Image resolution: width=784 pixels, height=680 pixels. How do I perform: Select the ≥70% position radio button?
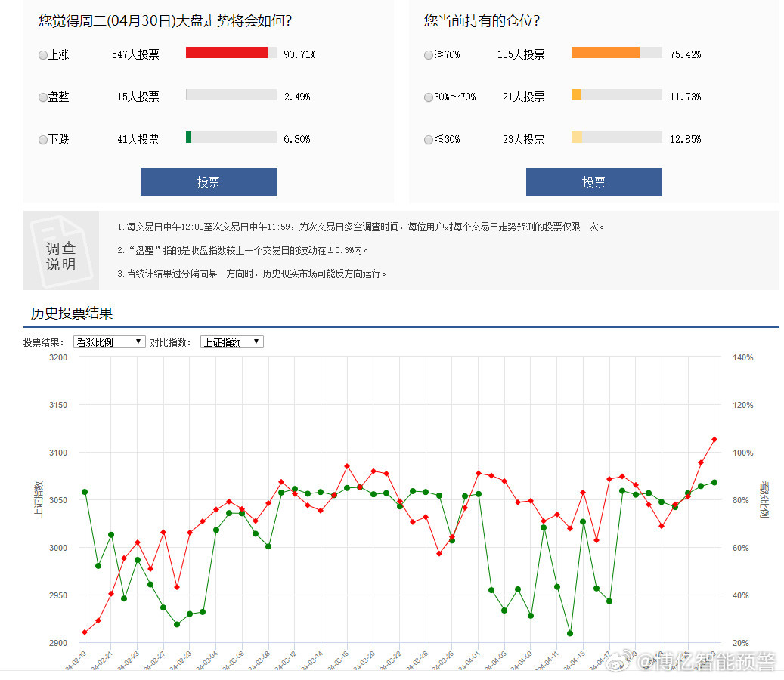point(428,54)
